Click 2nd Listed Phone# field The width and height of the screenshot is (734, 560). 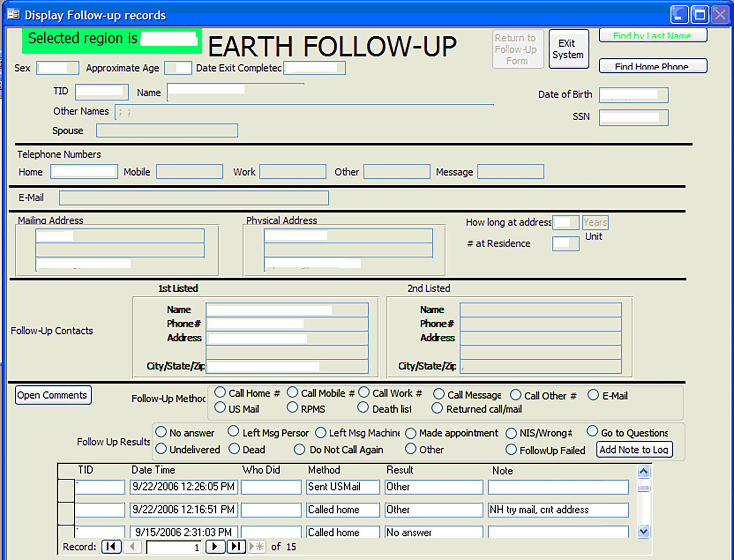[x=541, y=324]
